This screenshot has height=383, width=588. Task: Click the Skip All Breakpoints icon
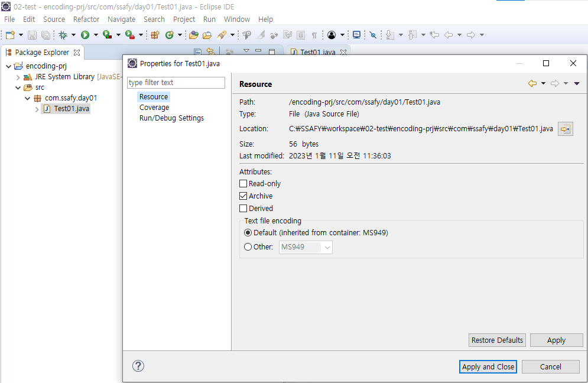tap(373, 35)
